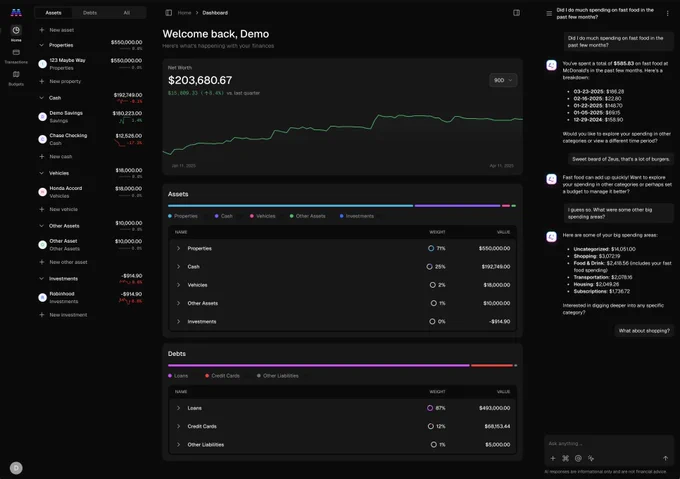Click the 'What about shopping?' chat message
The image size is (680, 479).
coord(644,331)
